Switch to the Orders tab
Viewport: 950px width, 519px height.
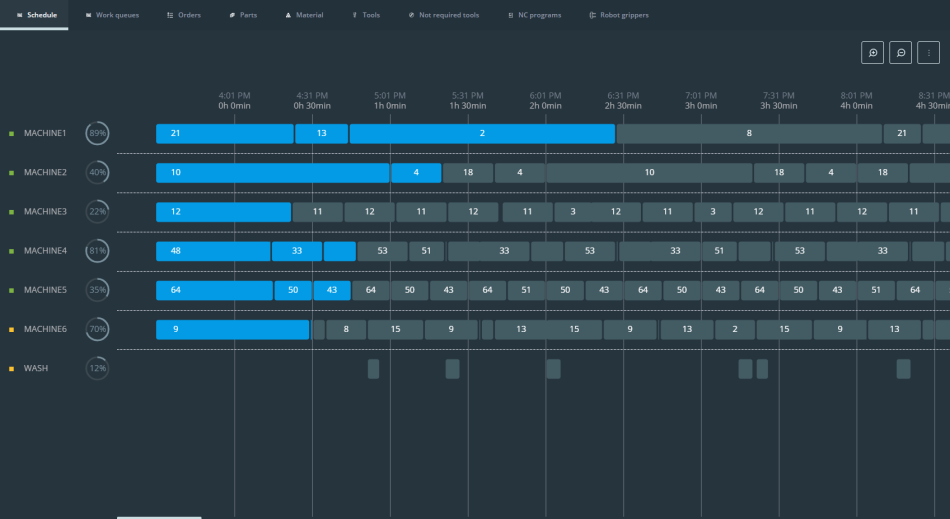pyautogui.click(x=184, y=15)
